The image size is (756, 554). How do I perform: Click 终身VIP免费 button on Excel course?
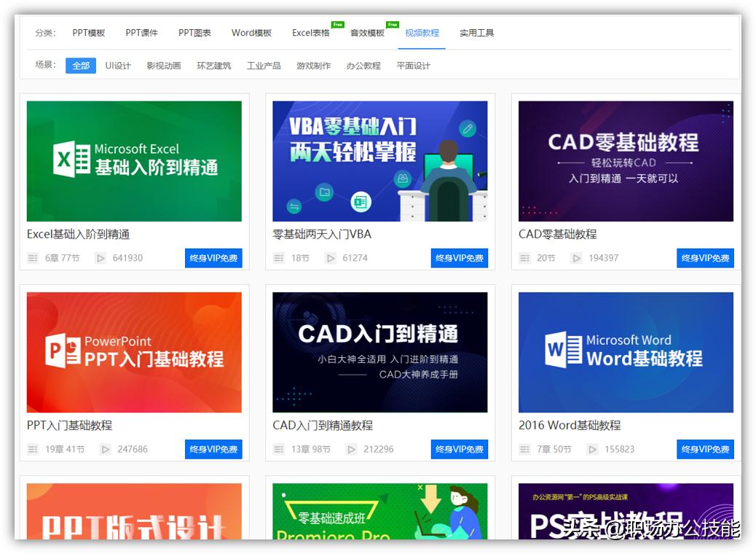[x=213, y=257]
